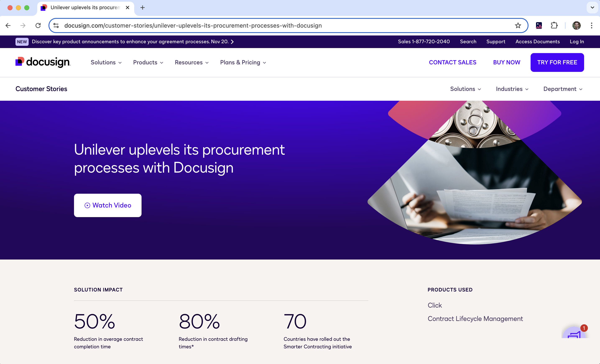
Task: Click the TRY FOR FREE button
Action: (x=557, y=62)
